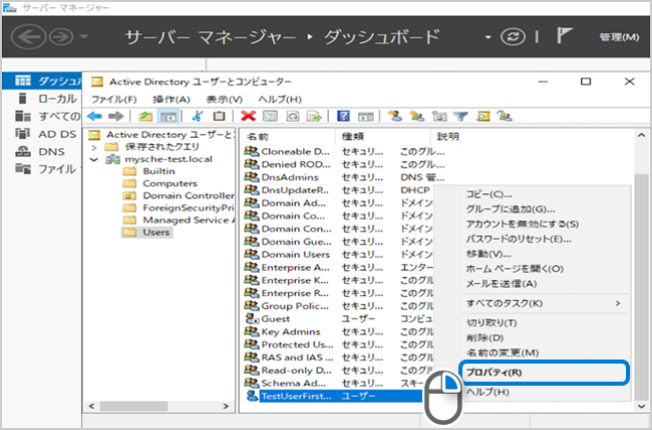Select AD DS in Server Manager sidebar
Image resolution: width=652 pixels, height=430 pixels.
pyautogui.click(x=47, y=134)
